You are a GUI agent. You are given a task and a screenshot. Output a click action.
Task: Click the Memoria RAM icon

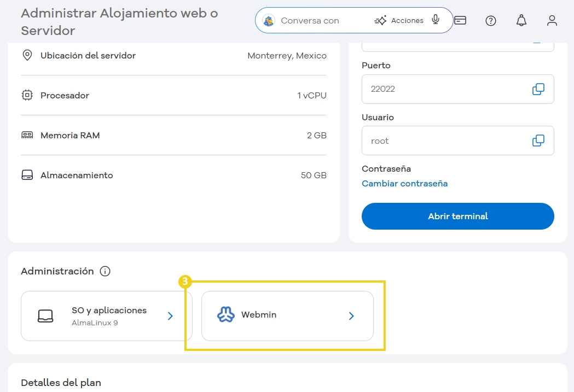tap(27, 134)
